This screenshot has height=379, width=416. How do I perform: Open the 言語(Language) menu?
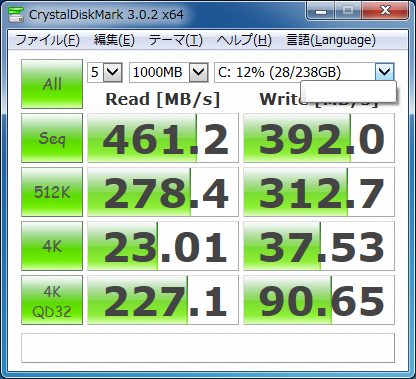pyautogui.click(x=331, y=40)
